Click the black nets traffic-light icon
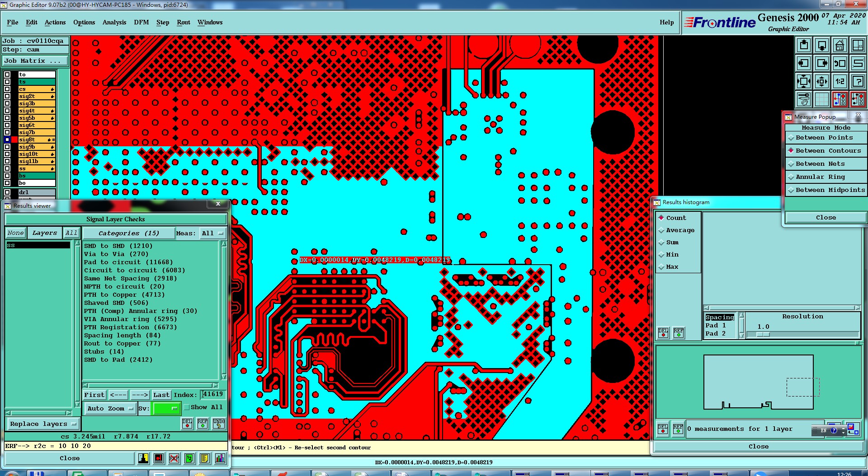 858,99
